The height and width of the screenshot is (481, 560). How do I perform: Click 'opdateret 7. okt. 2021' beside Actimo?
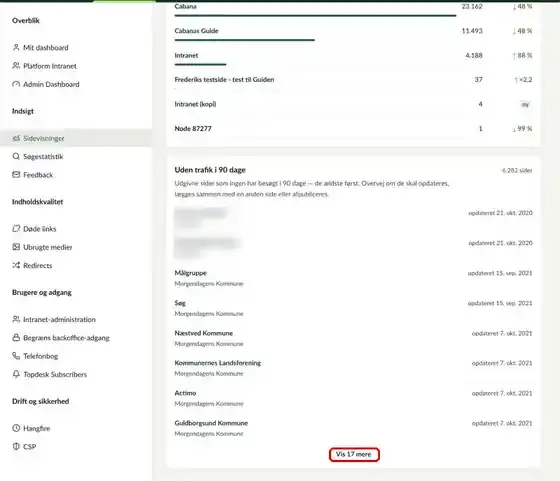coord(502,393)
